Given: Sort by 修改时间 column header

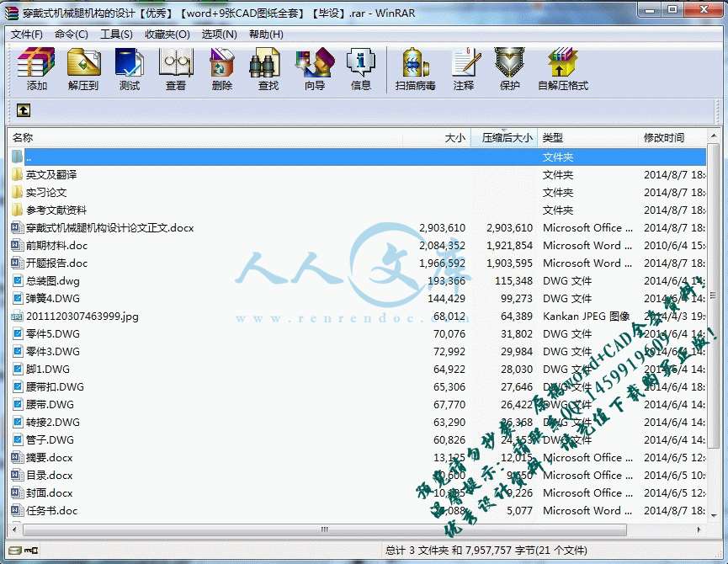Looking at the screenshot, I should 672,138.
